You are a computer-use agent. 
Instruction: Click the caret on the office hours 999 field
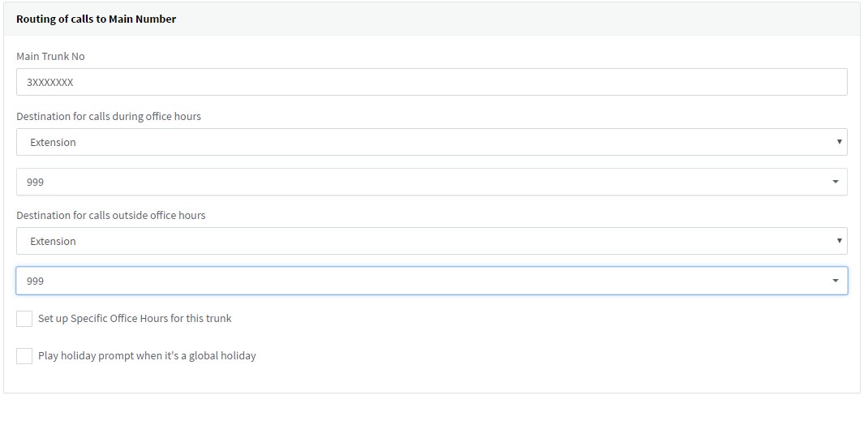836,182
